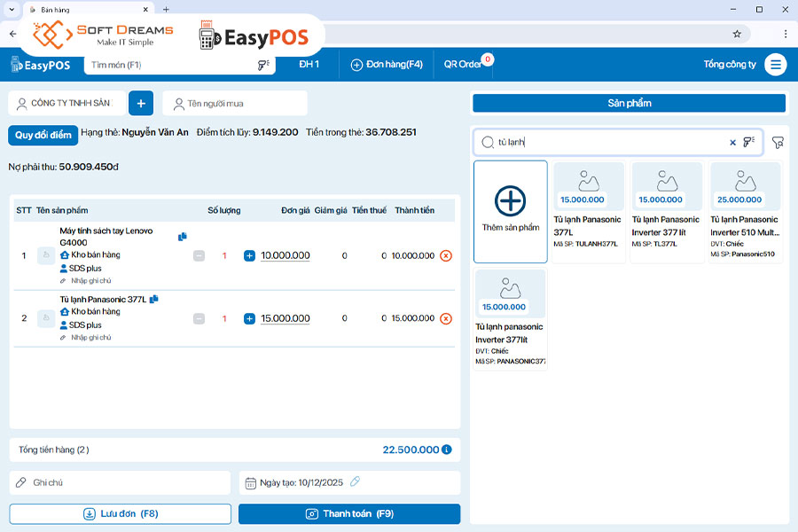This screenshot has height=532, width=798.
Task: Click the QR Order icon with notification badge
Action: click(462, 64)
